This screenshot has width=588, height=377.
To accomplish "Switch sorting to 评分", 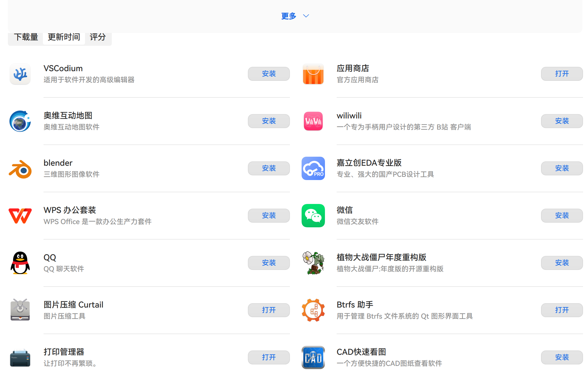I will [98, 37].
